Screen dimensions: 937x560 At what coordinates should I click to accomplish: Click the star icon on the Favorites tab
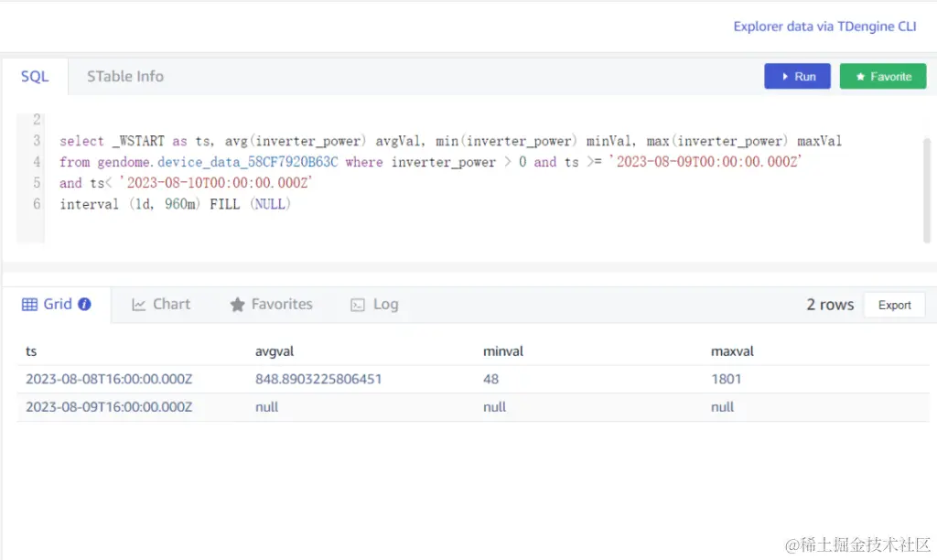point(236,304)
